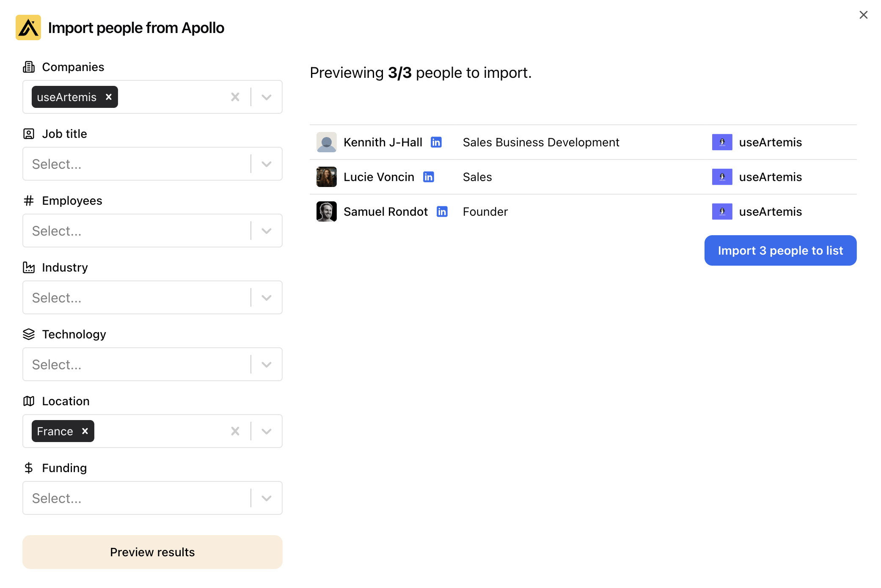Open the Job title dropdown arrow
The image size is (881, 588).
(267, 164)
